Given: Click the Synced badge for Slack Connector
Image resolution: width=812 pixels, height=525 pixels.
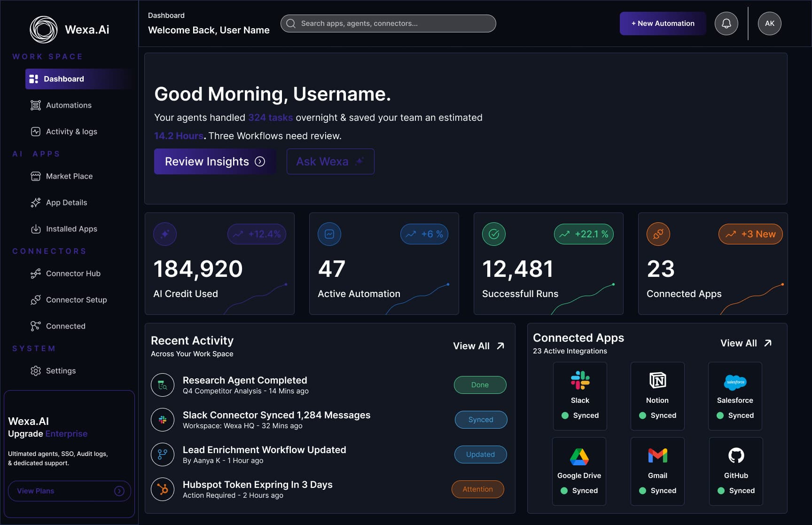Looking at the screenshot, I should [481, 420].
